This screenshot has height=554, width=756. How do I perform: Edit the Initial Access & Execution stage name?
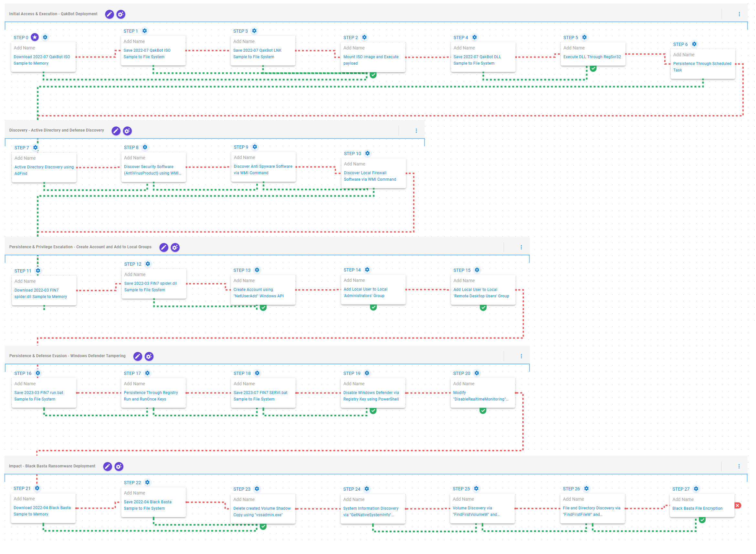coord(109,14)
